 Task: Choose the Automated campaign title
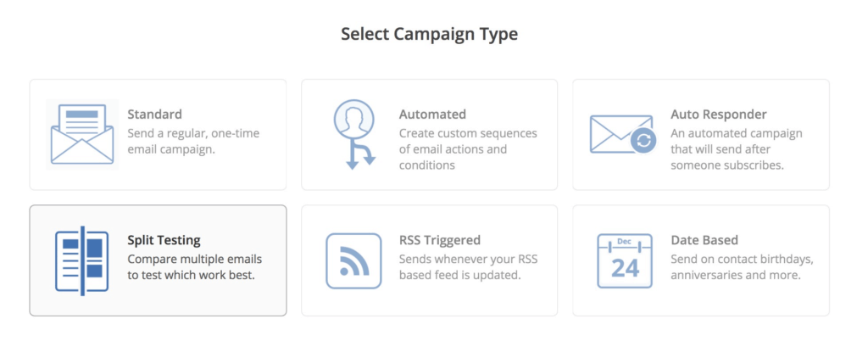[432, 115]
